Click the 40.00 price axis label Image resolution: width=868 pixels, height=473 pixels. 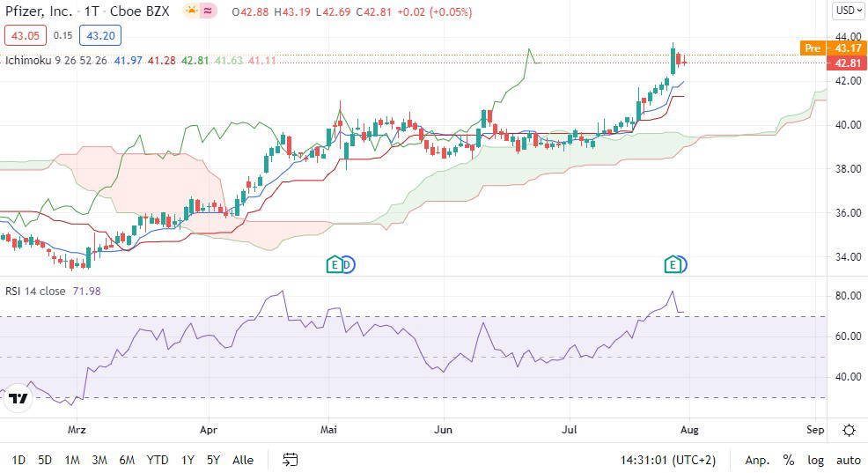click(848, 124)
